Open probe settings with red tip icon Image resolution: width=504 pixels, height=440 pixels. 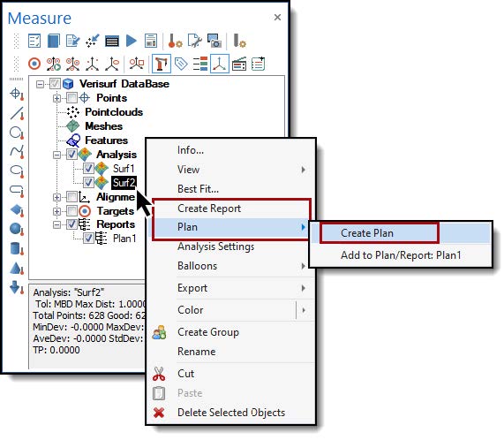175,41
